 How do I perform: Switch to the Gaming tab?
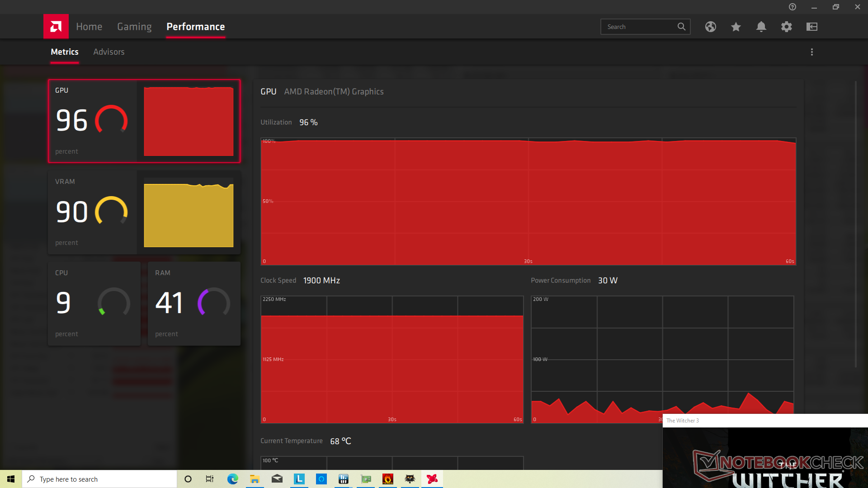[x=134, y=27]
